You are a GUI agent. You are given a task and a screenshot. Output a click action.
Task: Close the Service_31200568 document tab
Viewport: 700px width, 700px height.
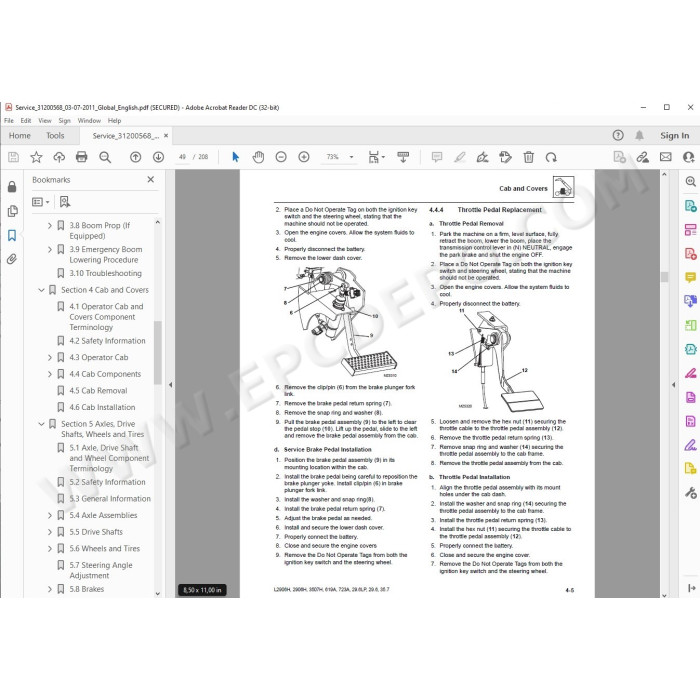(x=166, y=136)
